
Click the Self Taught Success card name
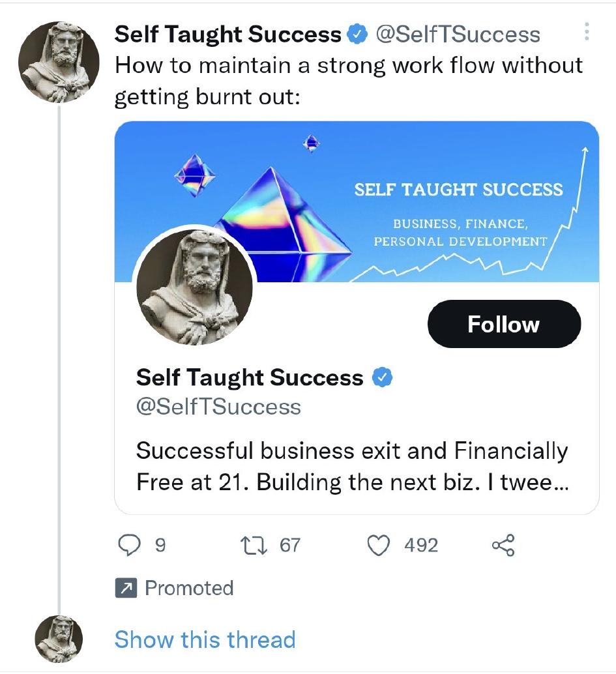pos(250,377)
